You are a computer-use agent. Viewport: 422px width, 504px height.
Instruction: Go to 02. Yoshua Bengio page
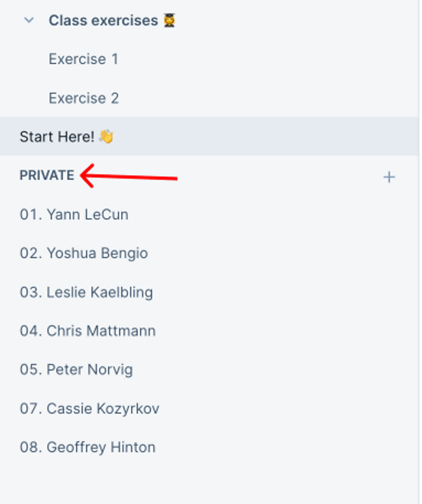click(84, 253)
